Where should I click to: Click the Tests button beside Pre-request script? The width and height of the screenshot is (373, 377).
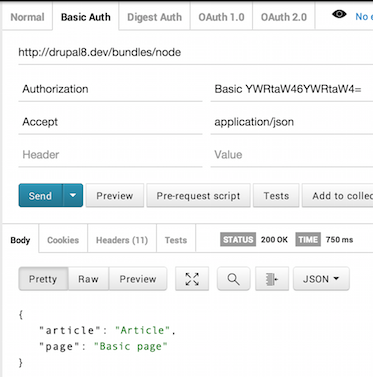coord(276,195)
